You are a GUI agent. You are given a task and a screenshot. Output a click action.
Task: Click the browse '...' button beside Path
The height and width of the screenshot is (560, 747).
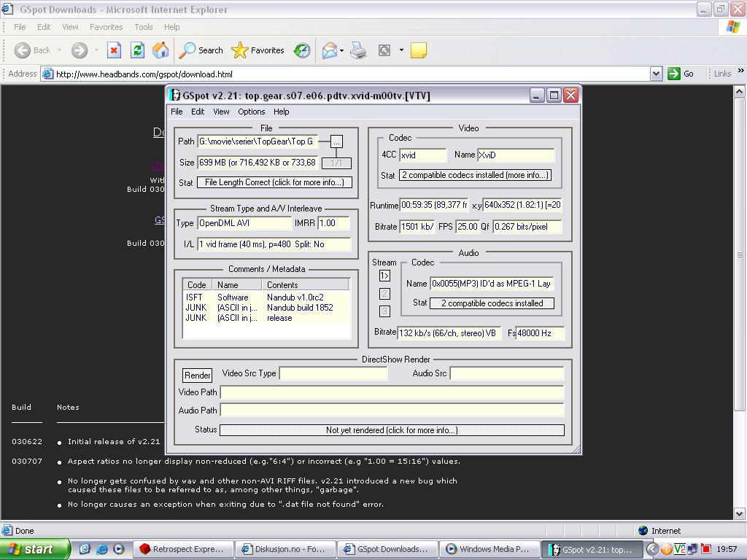point(336,142)
